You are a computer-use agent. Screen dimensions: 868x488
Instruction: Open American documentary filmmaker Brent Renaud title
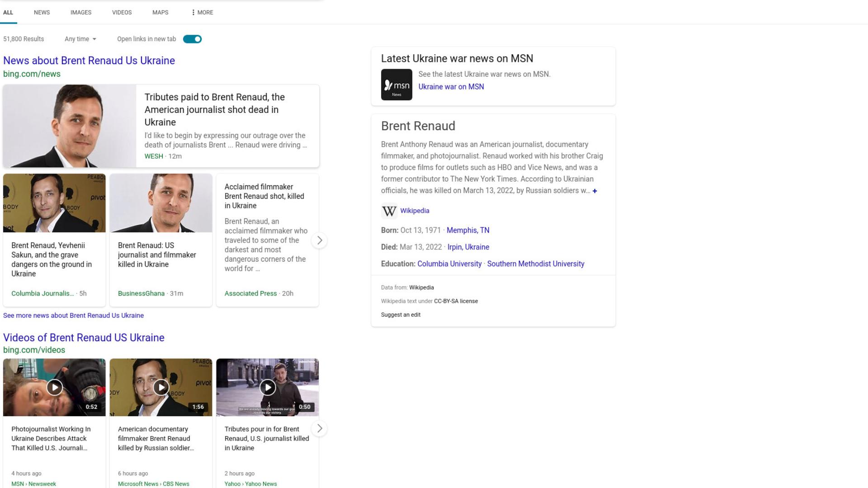(x=156, y=438)
